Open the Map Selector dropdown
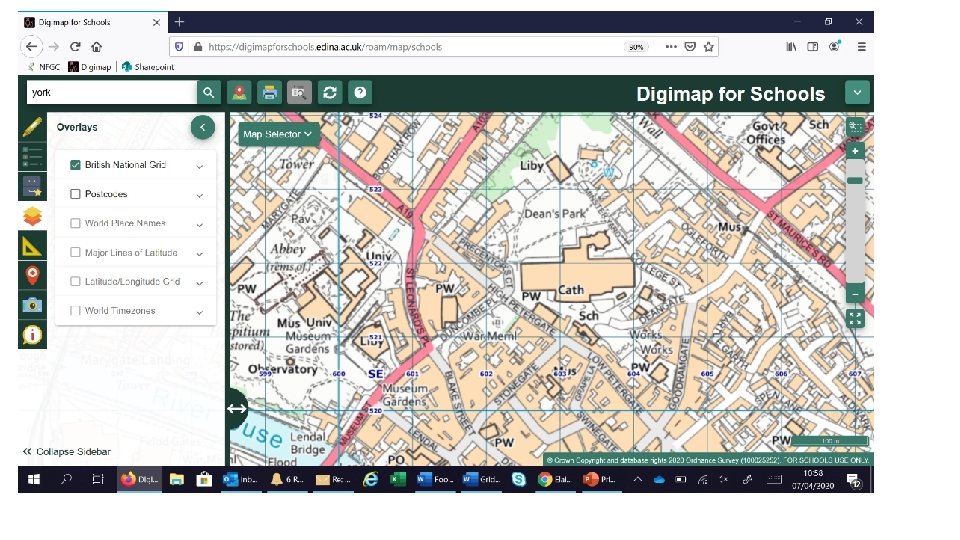 [x=279, y=134]
